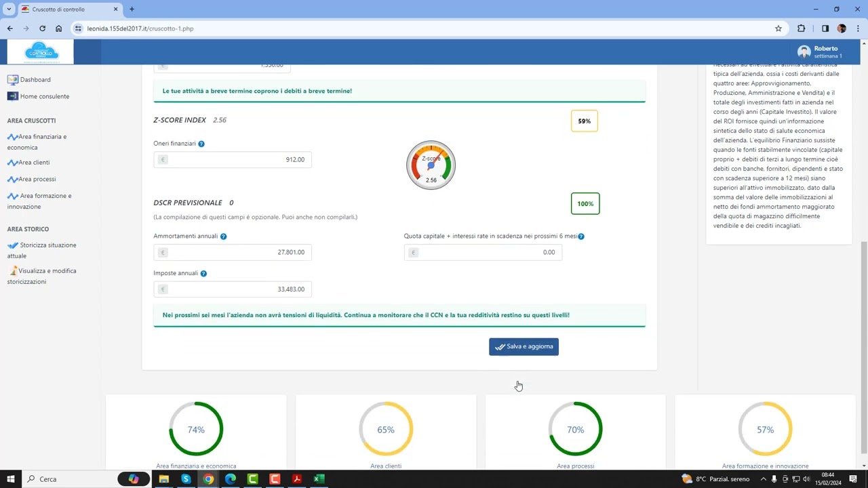Click the user avatar for Roberto

[x=804, y=52]
